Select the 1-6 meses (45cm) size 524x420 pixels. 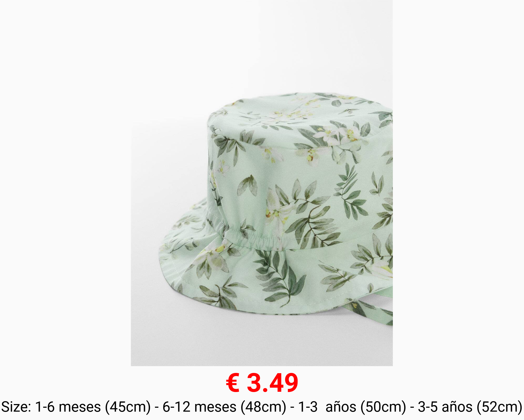[x=93, y=407]
